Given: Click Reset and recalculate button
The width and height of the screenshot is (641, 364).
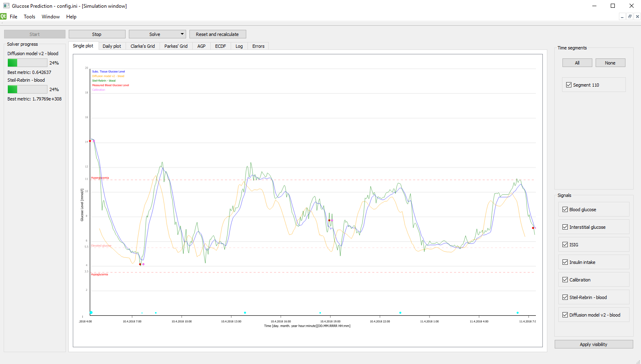Looking at the screenshot, I should (x=218, y=34).
